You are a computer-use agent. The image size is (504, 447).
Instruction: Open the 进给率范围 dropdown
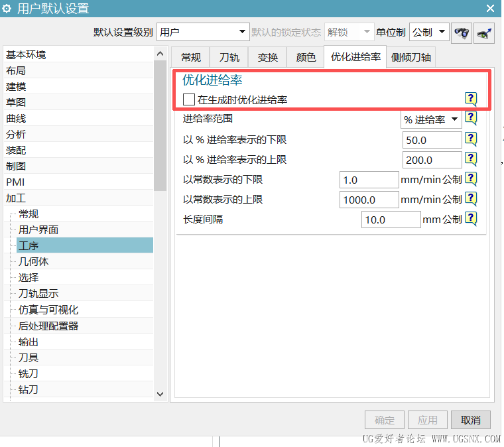[x=431, y=119]
